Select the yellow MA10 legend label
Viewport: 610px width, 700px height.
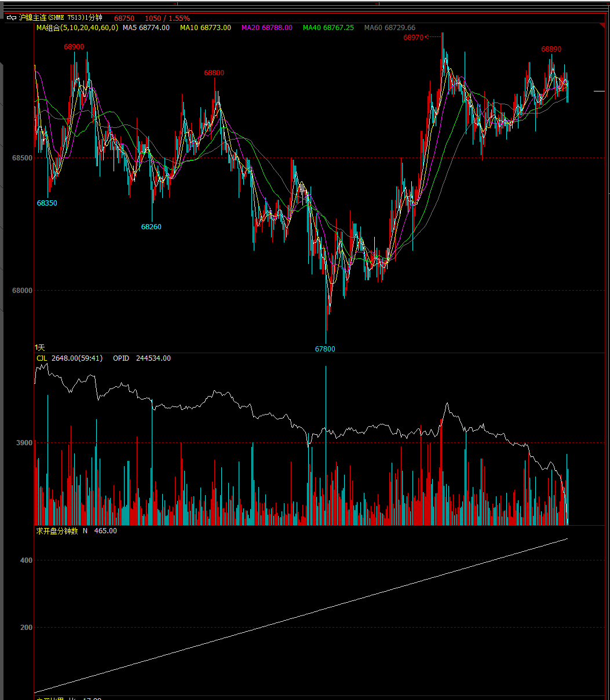tap(205, 28)
